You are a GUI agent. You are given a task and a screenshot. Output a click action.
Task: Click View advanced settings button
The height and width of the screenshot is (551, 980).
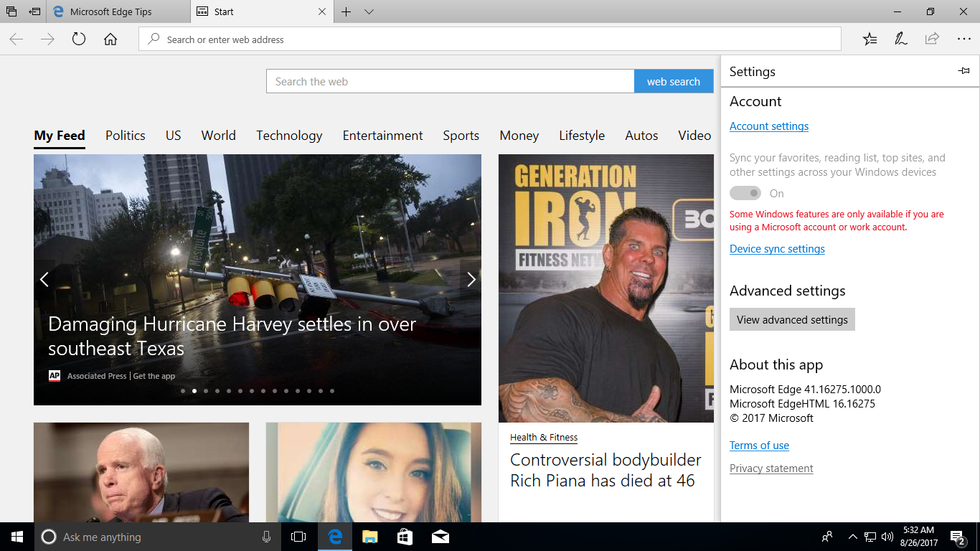(x=792, y=319)
